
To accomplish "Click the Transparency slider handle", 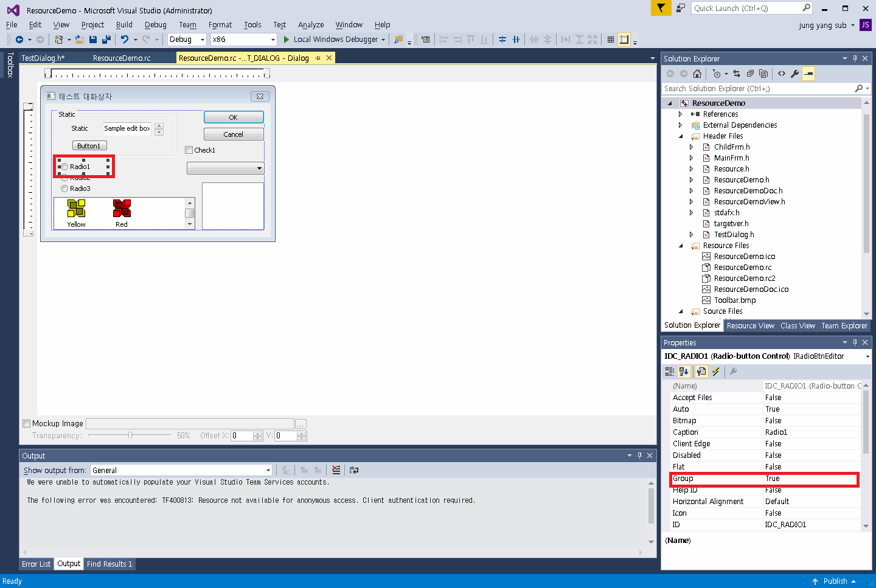I will pyautogui.click(x=130, y=435).
